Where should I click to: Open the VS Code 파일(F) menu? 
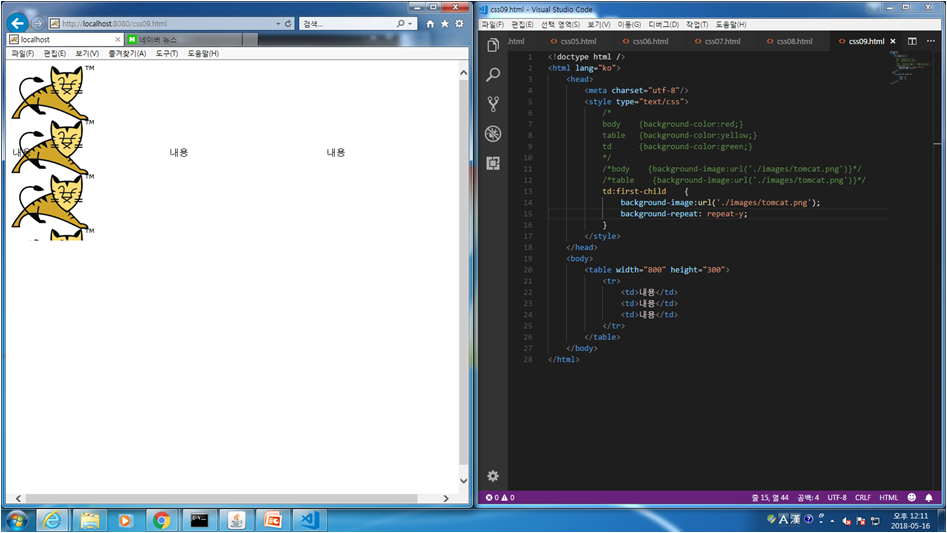(x=492, y=24)
